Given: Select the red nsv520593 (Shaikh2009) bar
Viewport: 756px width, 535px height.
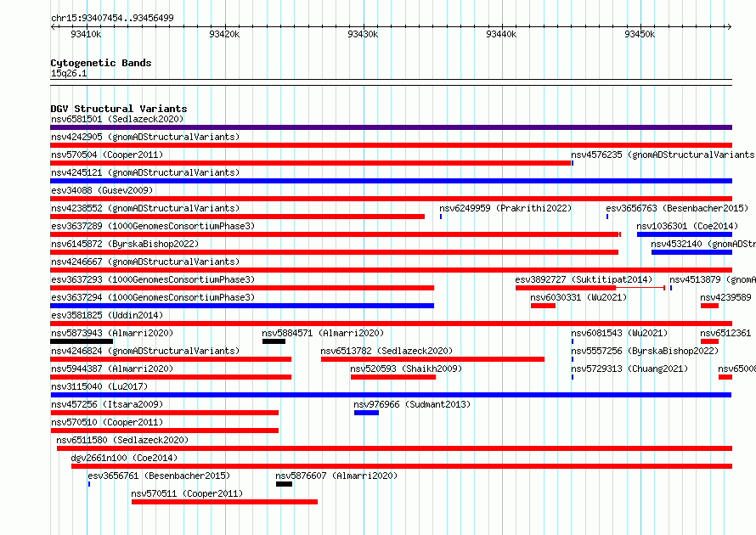Looking at the screenshot, I should (393, 377).
